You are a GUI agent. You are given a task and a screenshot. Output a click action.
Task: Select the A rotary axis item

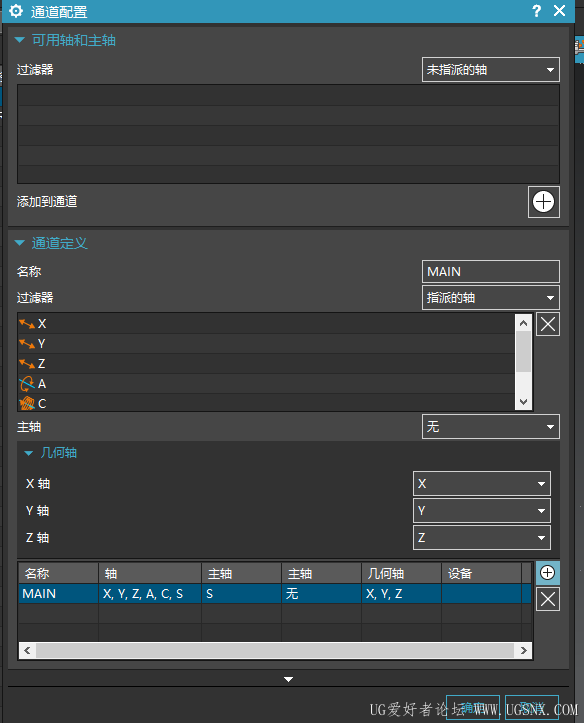point(266,384)
